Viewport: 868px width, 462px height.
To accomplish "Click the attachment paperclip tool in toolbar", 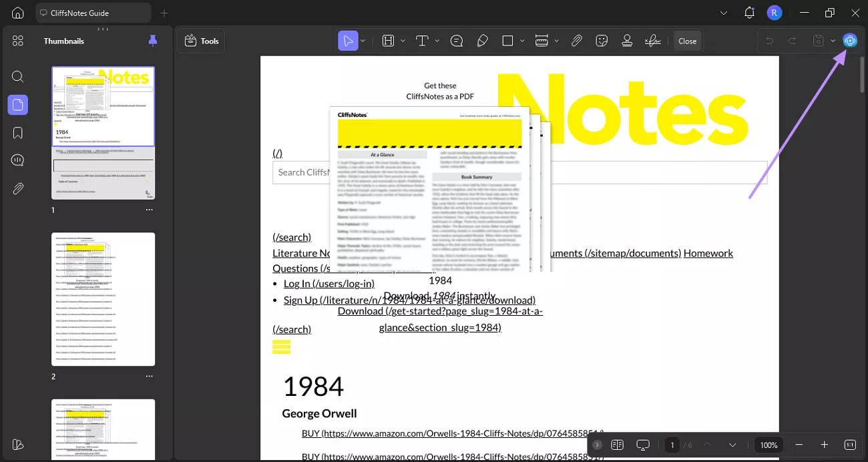I will click(577, 41).
